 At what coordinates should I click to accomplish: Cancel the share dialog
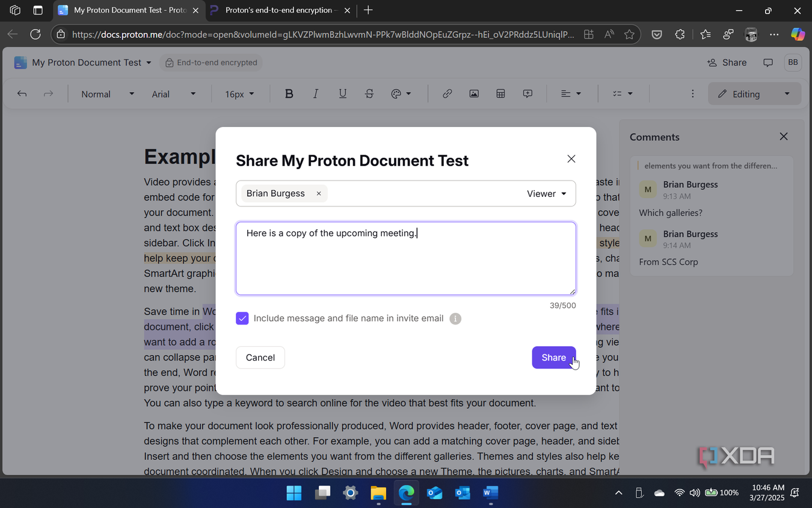click(x=260, y=358)
